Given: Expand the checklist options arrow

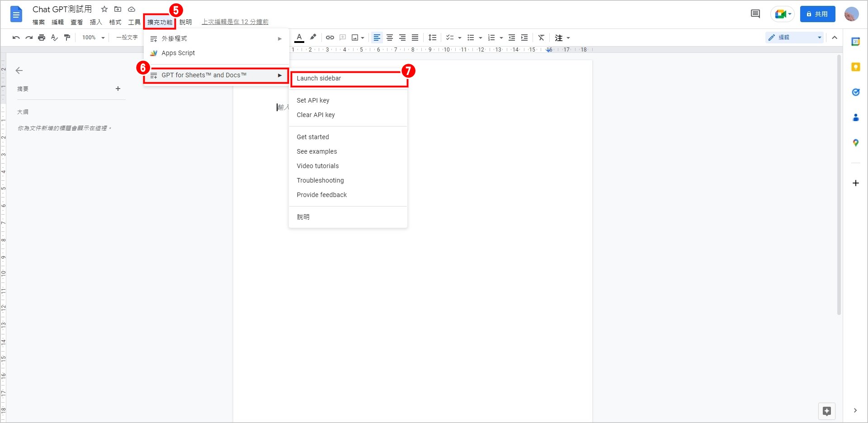Looking at the screenshot, I should pos(460,38).
